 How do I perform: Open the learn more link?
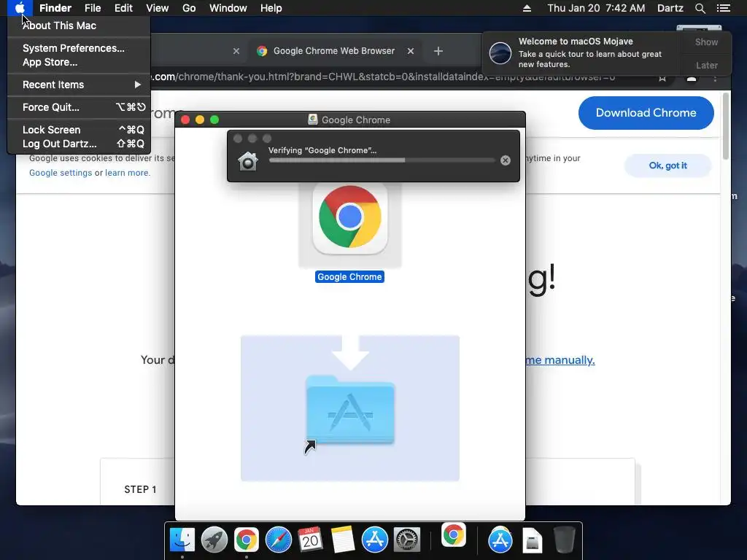point(127,173)
